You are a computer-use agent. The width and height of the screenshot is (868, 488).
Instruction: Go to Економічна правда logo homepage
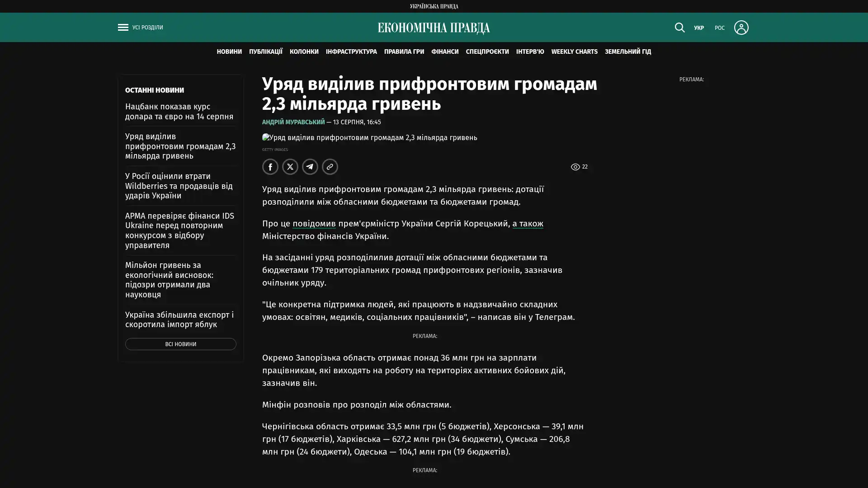[434, 28]
